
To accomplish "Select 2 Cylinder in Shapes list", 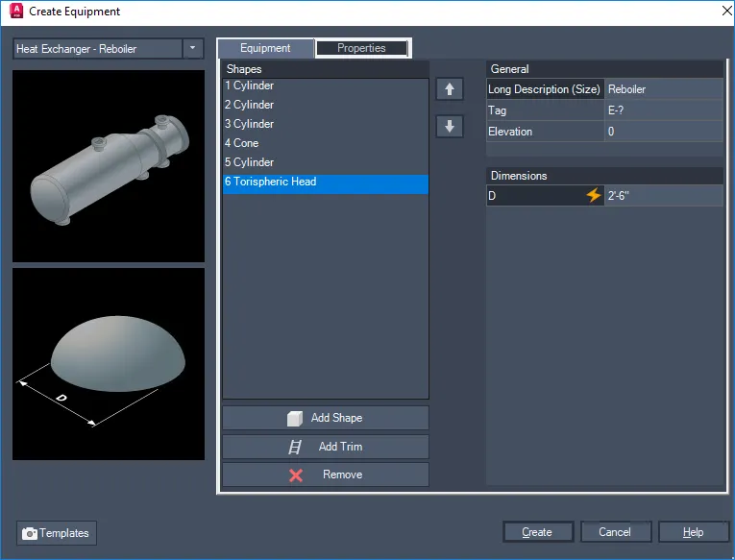I will (x=326, y=105).
